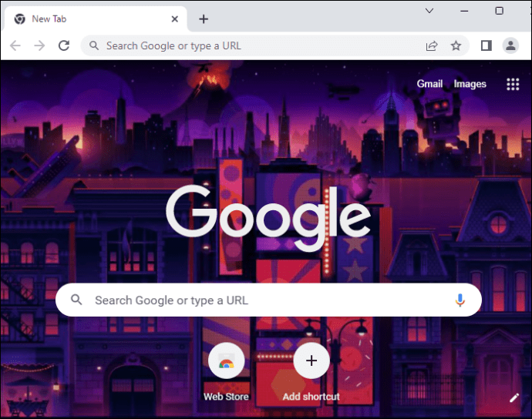Start voice search with the microphone
532x419 pixels.
pyautogui.click(x=460, y=300)
